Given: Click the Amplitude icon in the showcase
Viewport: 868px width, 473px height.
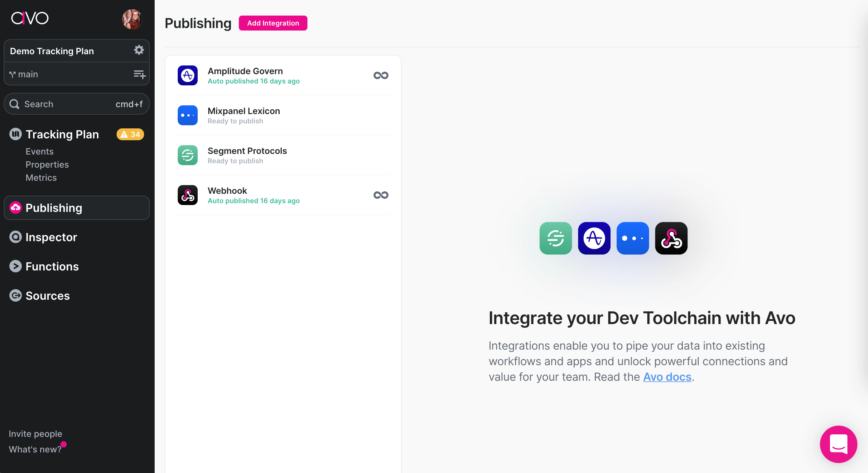Looking at the screenshot, I should (x=594, y=238).
